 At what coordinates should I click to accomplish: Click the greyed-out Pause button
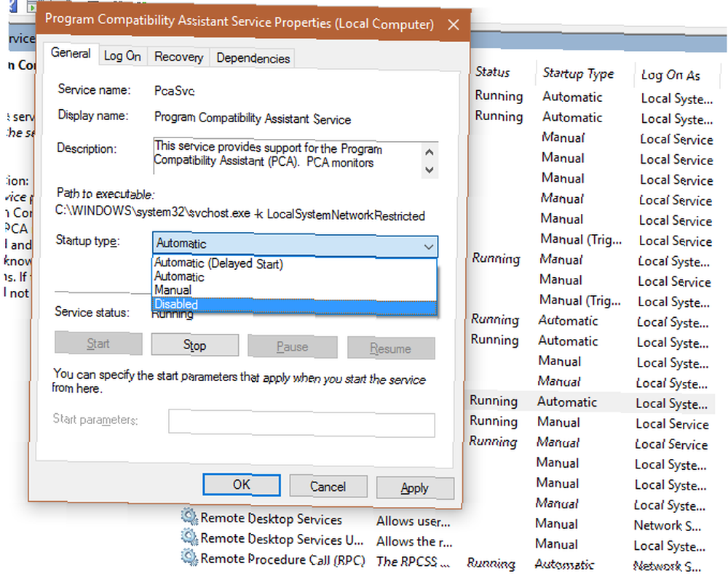[x=293, y=347]
